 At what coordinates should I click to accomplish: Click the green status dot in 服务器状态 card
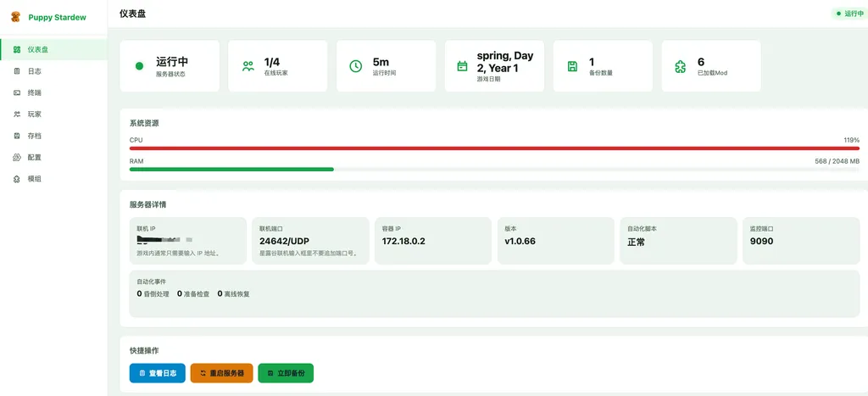coord(139,66)
